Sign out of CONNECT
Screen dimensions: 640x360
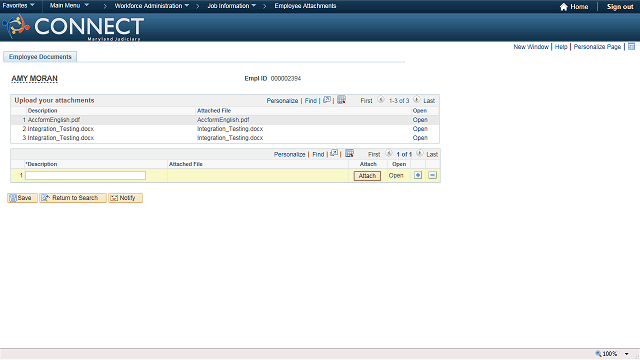[620, 7]
